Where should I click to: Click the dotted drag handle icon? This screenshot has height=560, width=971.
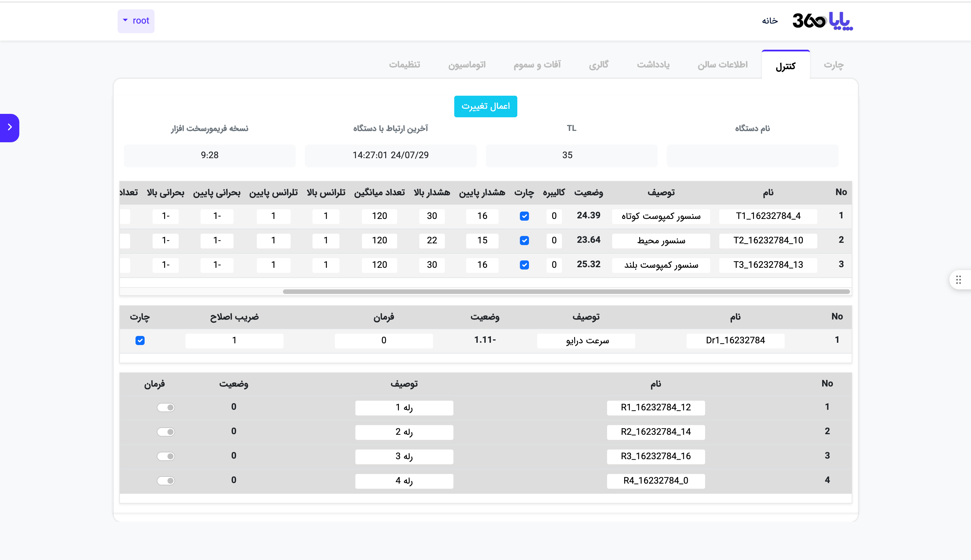(958, 280)
